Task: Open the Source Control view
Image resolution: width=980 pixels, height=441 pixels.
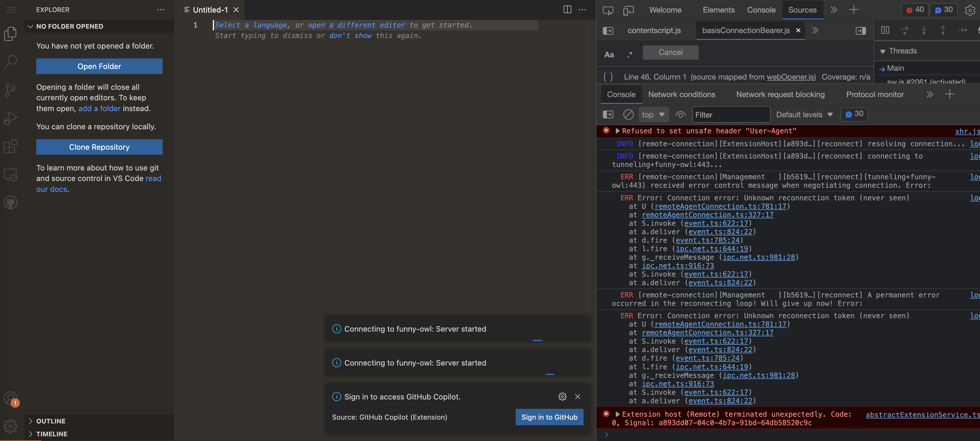Action: [10, 90]
